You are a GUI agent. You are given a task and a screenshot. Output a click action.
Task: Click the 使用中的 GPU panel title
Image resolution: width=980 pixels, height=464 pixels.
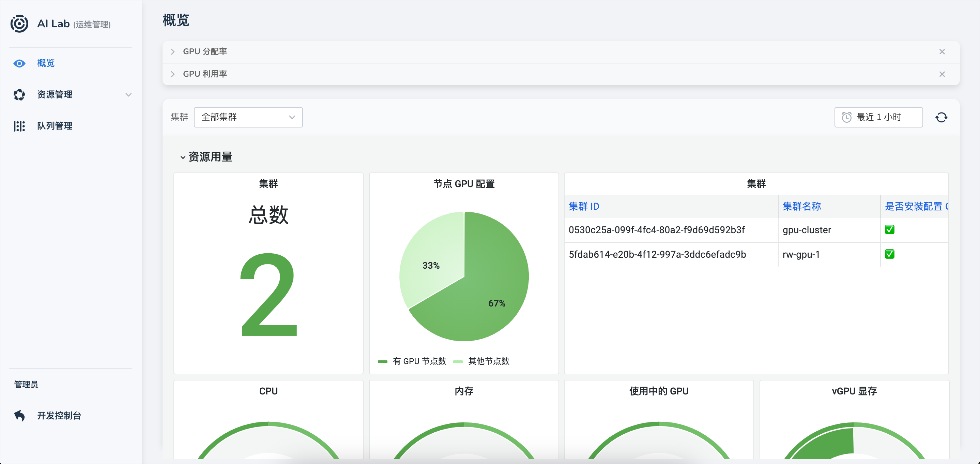tap(659, 391)
